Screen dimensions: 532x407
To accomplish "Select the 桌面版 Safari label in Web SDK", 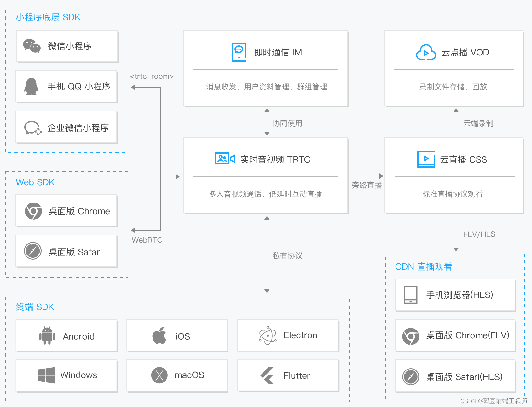I will click(75, 252).
